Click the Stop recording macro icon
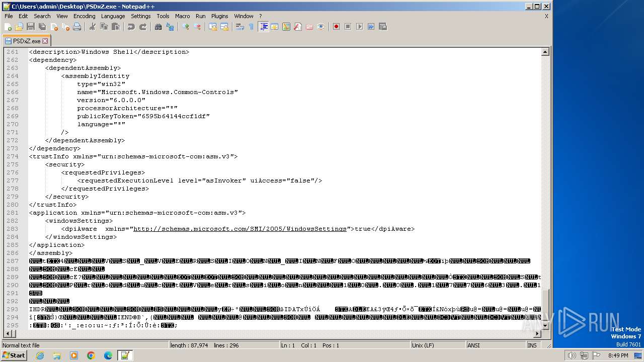The height and width of the screenshot is (362, 644). tap(348, 27)
